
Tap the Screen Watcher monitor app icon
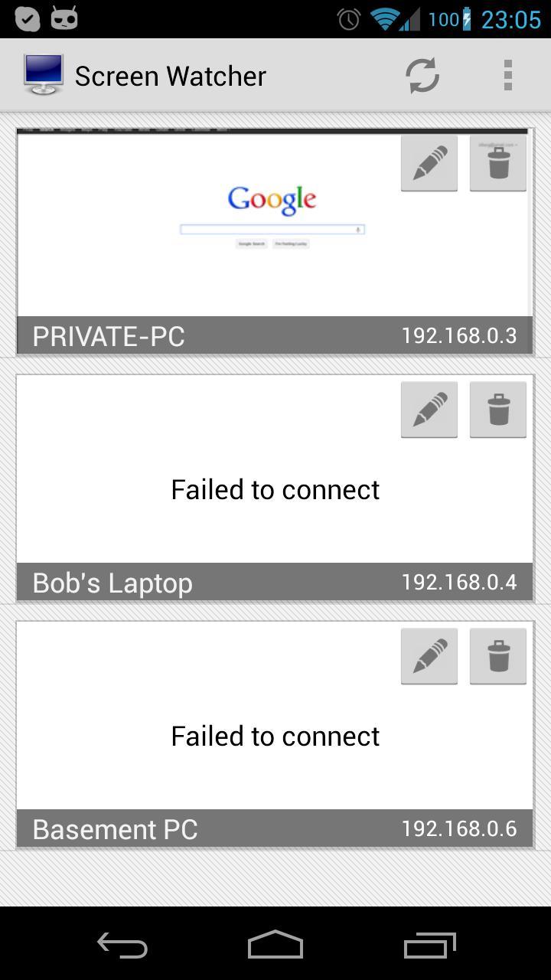tap(43, 75)
